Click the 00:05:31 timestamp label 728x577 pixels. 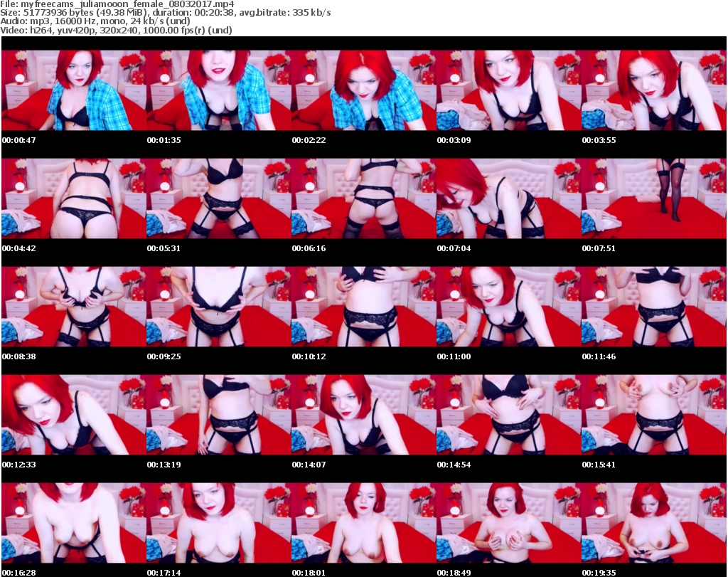click(x=164, y=248)
